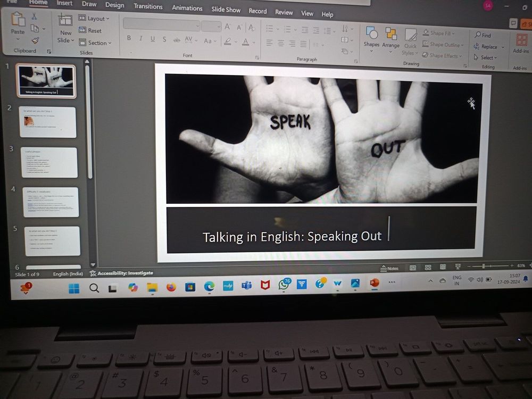
Task: Open the font size combo box
Action: click(211, 26)
